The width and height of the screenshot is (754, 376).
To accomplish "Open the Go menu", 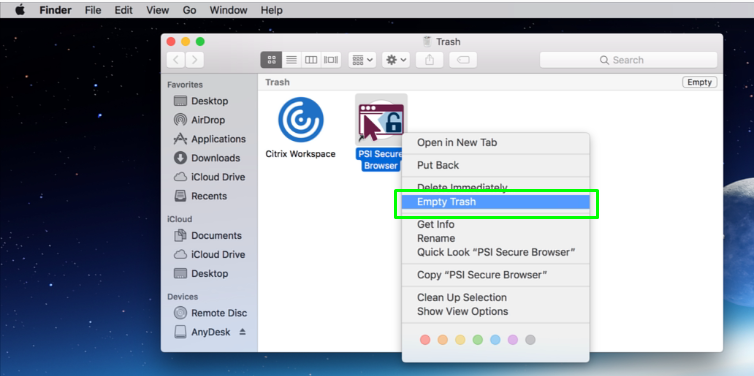I will 189,10.
